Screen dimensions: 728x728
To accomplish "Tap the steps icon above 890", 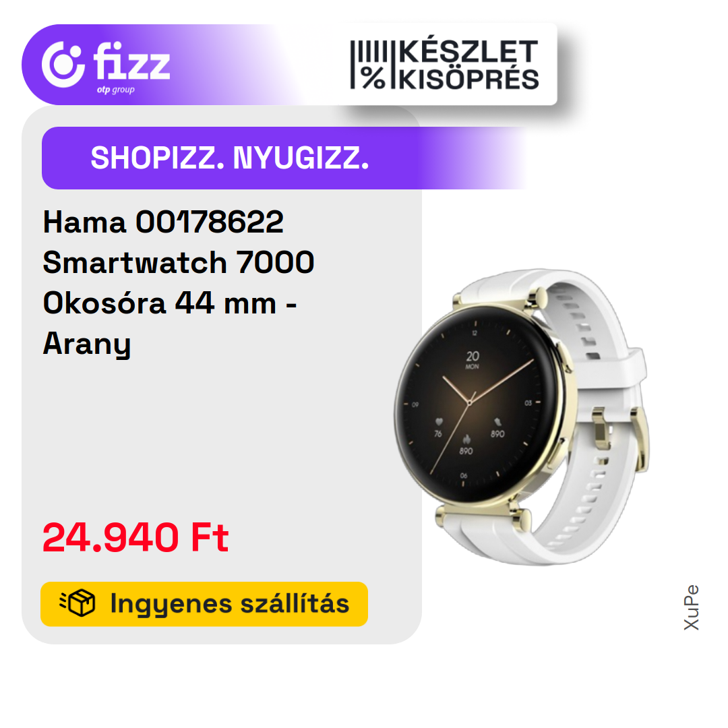I will click(497, 421).
